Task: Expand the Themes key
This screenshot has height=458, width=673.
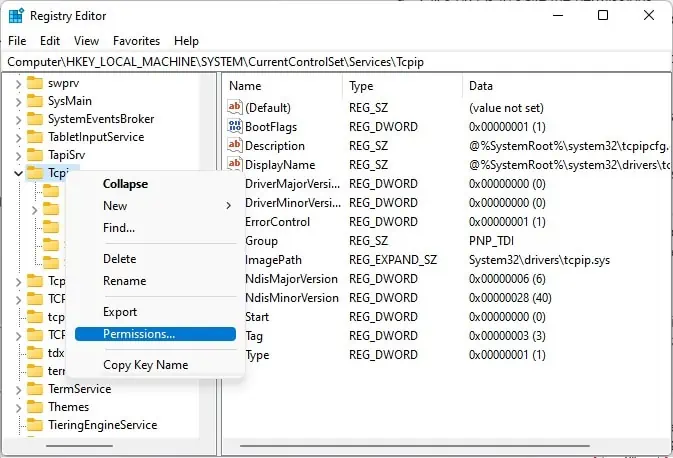Action: [18, 408]
